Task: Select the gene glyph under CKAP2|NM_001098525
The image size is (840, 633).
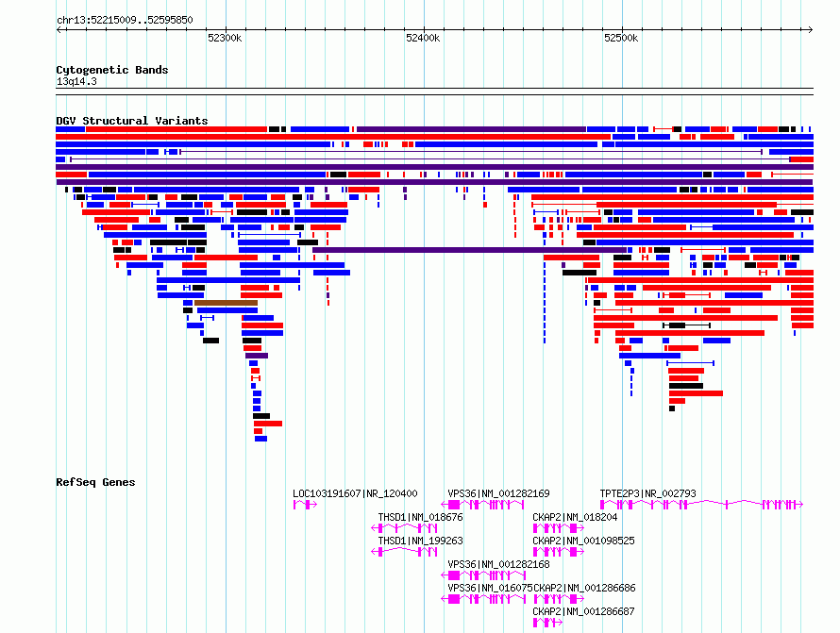Action: coord(558,552)
